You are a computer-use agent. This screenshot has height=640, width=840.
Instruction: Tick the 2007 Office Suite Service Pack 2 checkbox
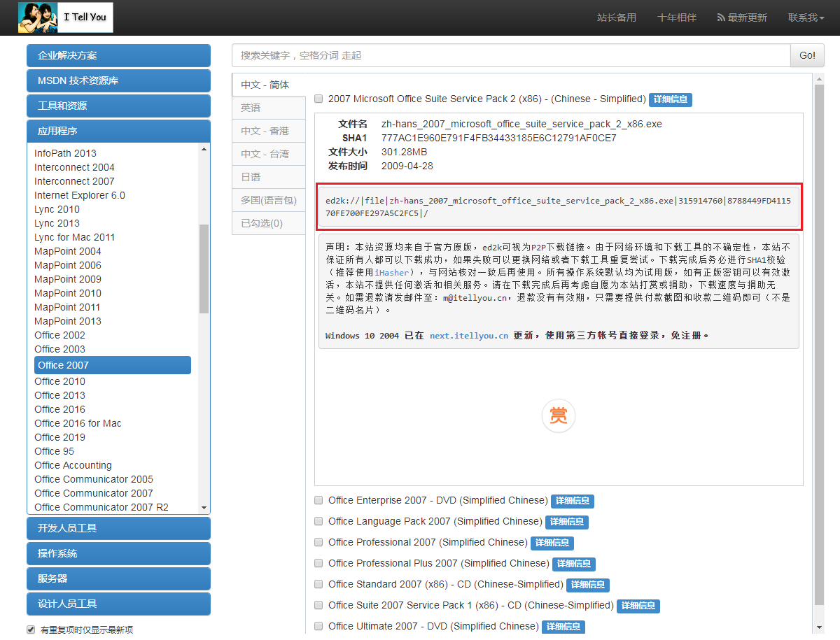(318, 99)
